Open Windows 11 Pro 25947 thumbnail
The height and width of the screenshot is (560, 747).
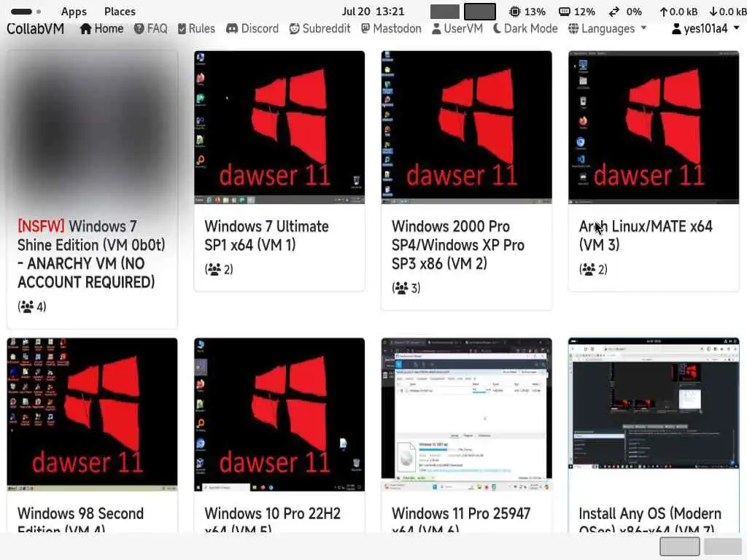pos(466,415)
